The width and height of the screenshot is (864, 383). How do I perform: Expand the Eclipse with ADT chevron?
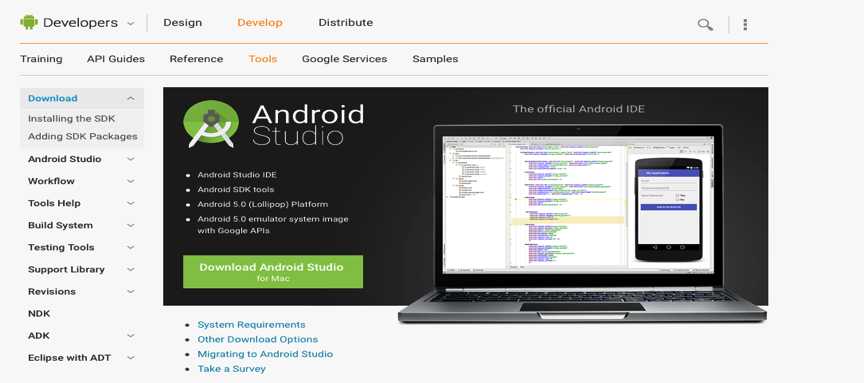[131, 357]
